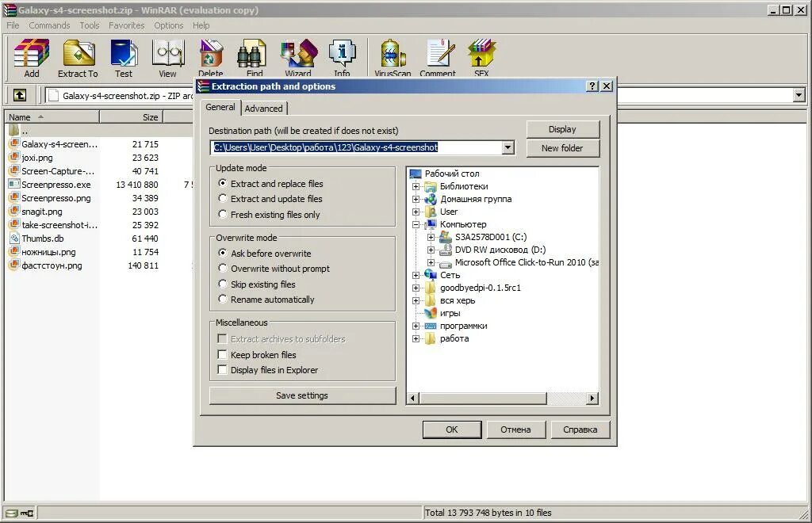Screen dimensions: 812x523
Task: Sort file list by Name column header
Action: (x=52, y=117)
